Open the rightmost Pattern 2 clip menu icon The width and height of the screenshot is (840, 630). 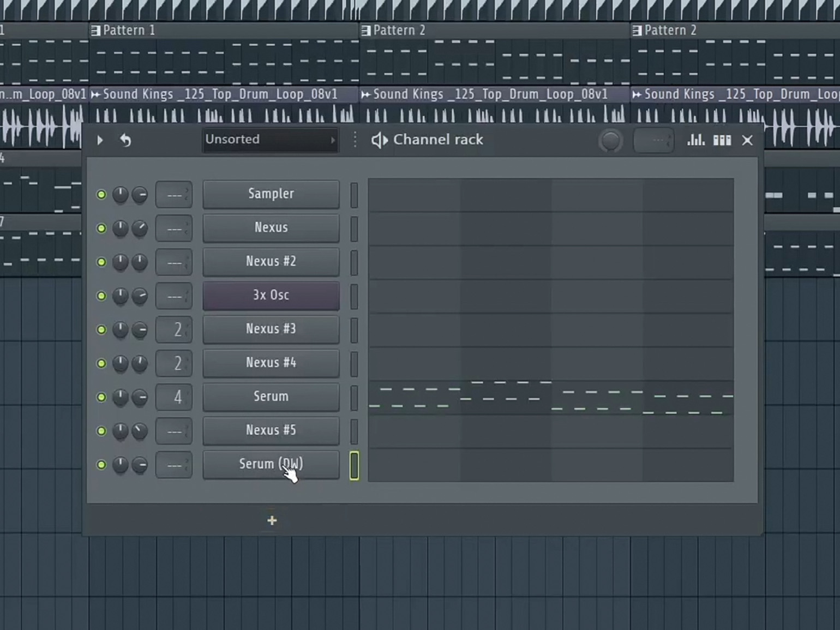637,31
